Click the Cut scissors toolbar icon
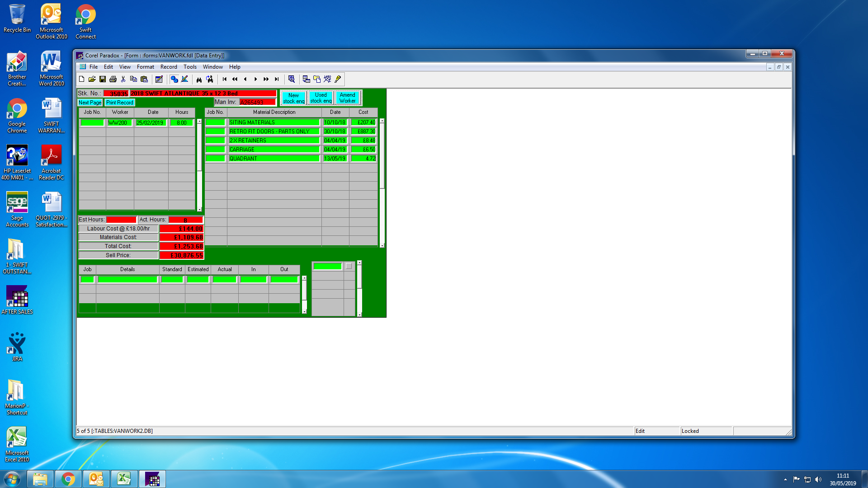Viewport: 868px width, 488px height. point(123,79)
